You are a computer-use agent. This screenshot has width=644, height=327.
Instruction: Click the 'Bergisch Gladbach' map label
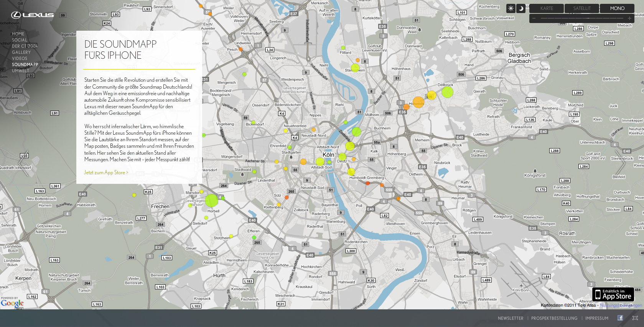[519, 58]
